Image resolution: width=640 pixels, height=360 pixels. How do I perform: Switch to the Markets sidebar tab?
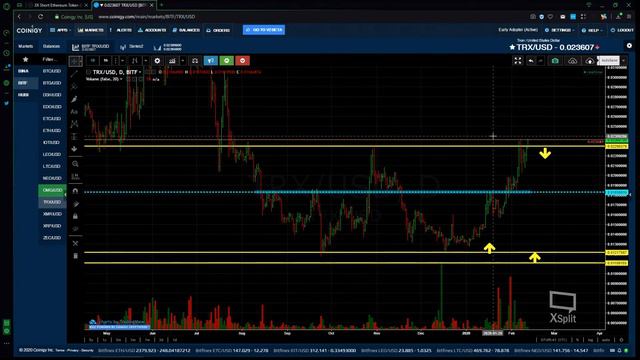pyautogui.click(x=25, y=47)
